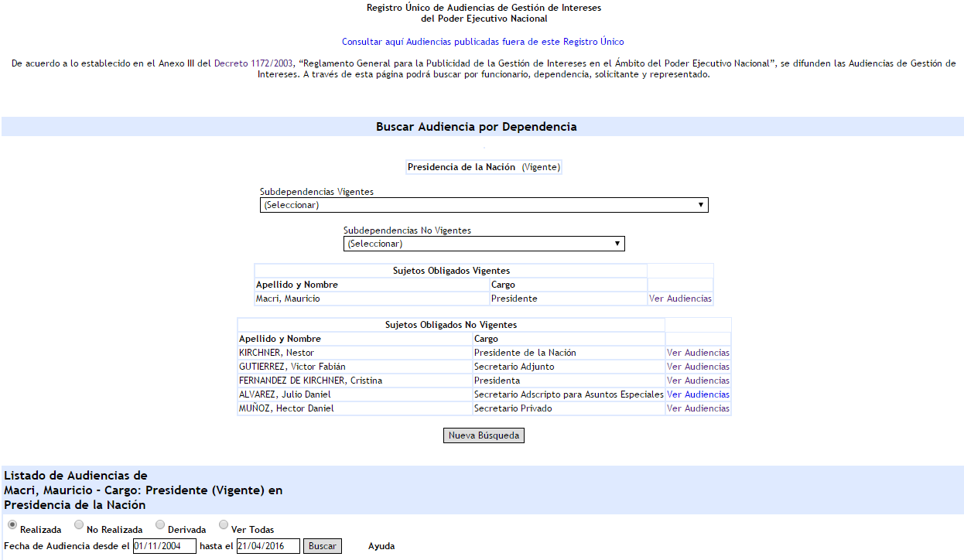Click the Presidencia de la Nación dependency label
The image size is (964, 560).
click(x=461, y=167)
